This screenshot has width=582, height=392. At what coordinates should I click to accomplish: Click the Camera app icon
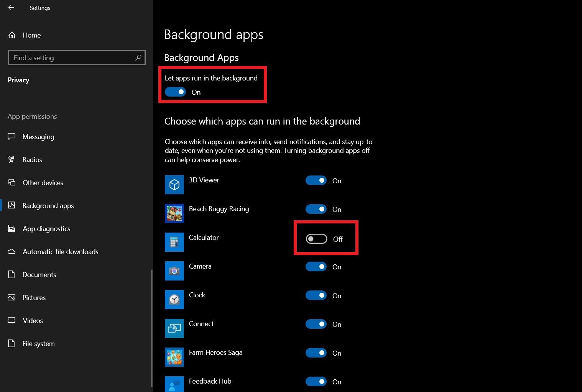(x=174, y=271)
